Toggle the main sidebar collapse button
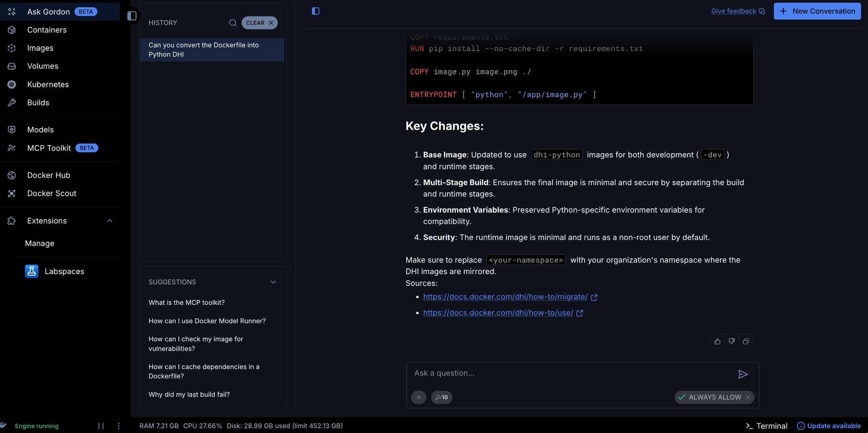 click(x=132, y=16)
